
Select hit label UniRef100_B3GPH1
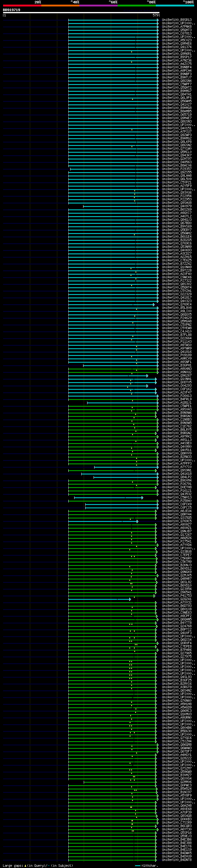click(x=177, y=365)
